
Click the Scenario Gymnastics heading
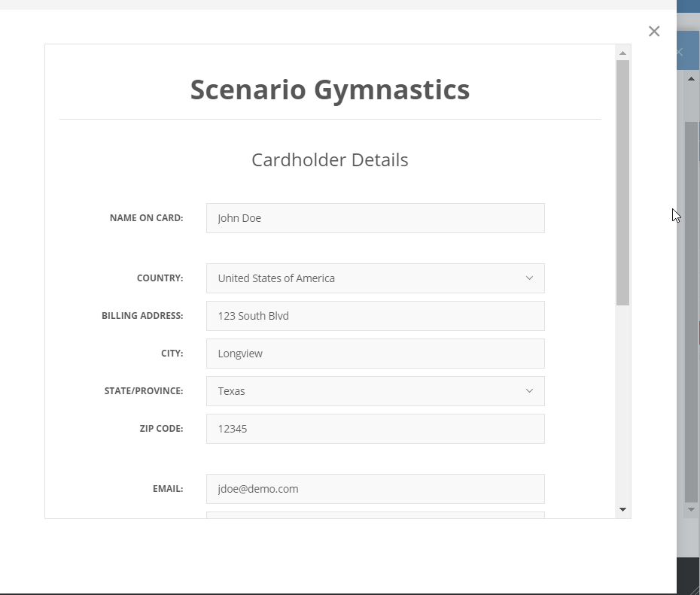coord(330,90)
